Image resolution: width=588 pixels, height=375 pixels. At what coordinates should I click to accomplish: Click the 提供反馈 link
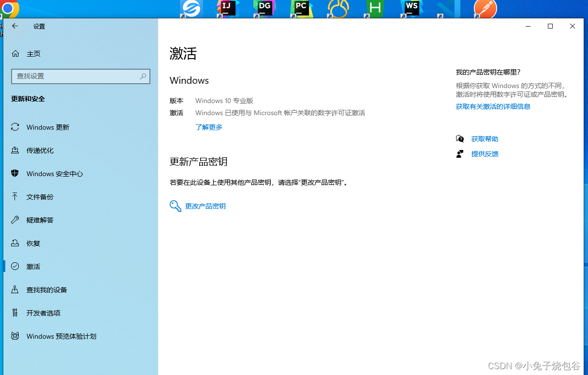tap(485, 154)
